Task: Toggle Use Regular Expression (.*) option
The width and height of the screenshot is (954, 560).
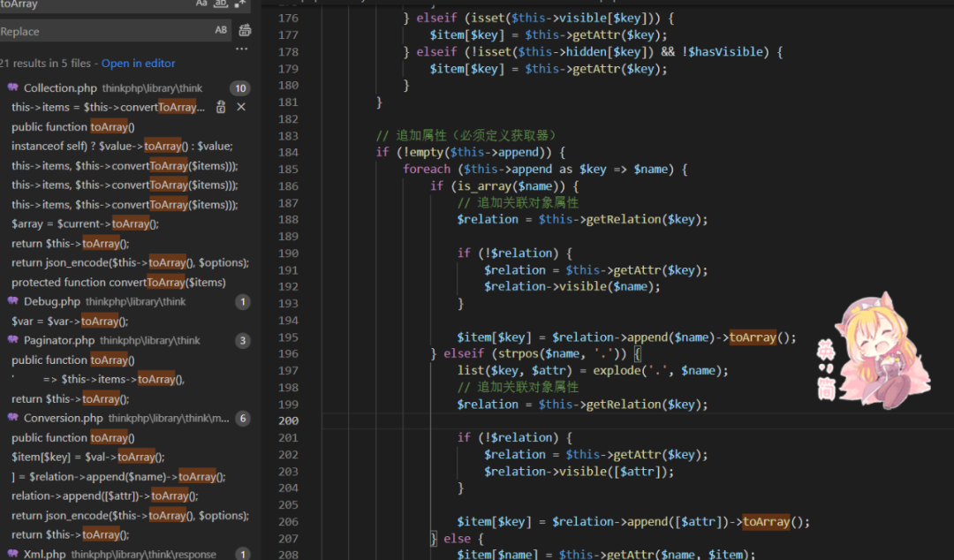Action: coord(239,3)
